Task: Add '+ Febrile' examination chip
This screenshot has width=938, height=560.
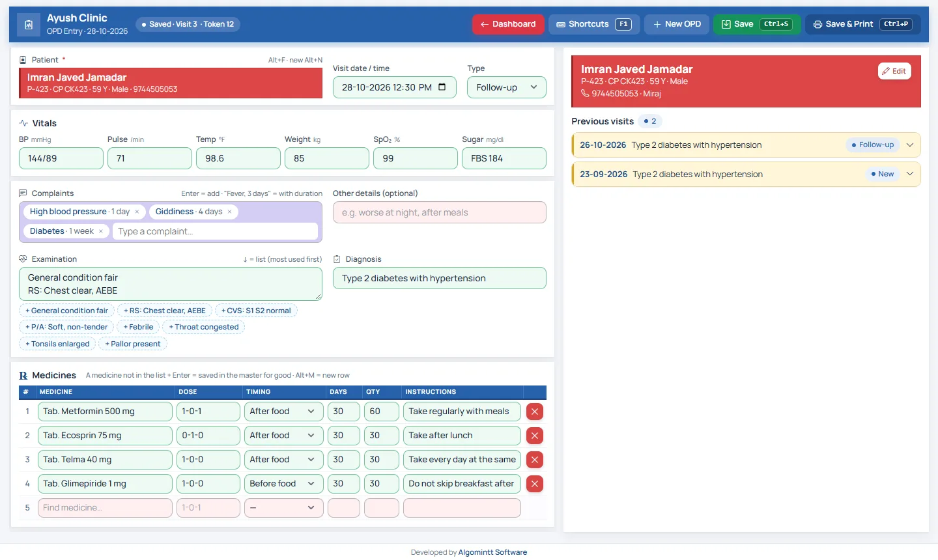Action: point(138,327)
